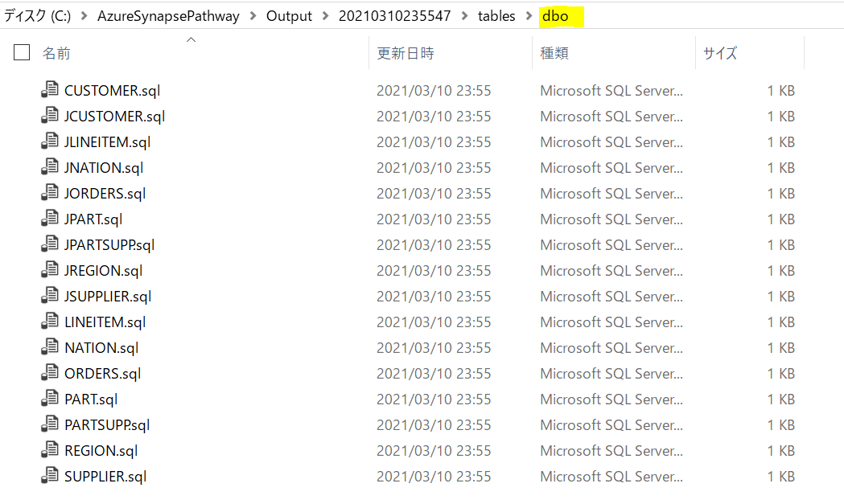Click the JNATION.sql file icon
844x504 pixels.
tap(50, 167)
